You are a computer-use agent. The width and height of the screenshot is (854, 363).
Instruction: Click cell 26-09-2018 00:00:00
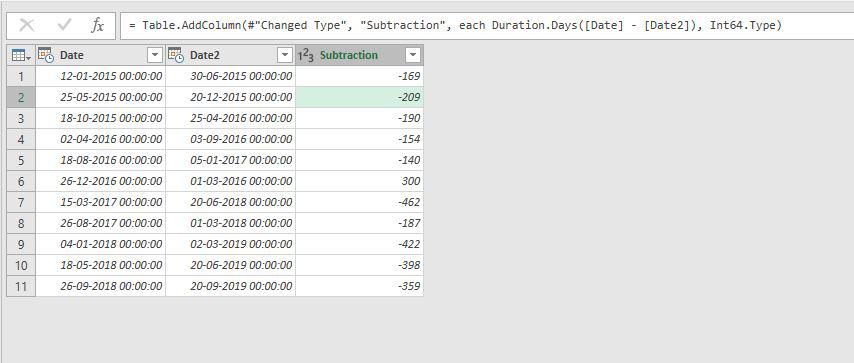pos(101,286)
